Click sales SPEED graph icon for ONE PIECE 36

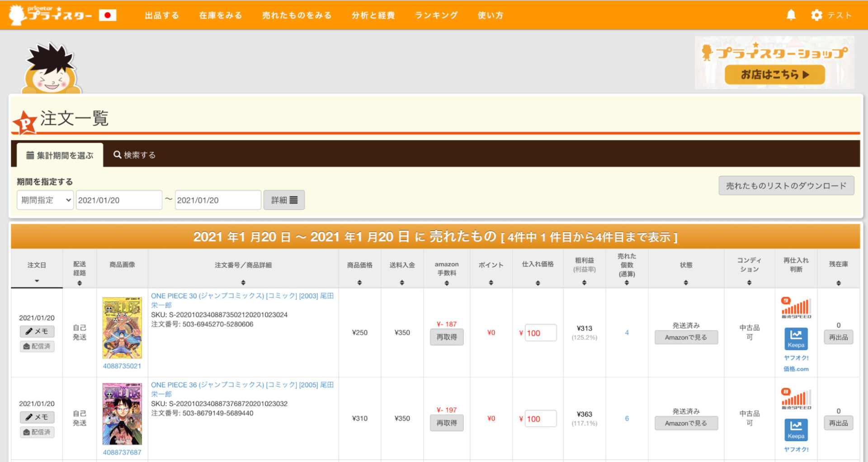point(796,399)
